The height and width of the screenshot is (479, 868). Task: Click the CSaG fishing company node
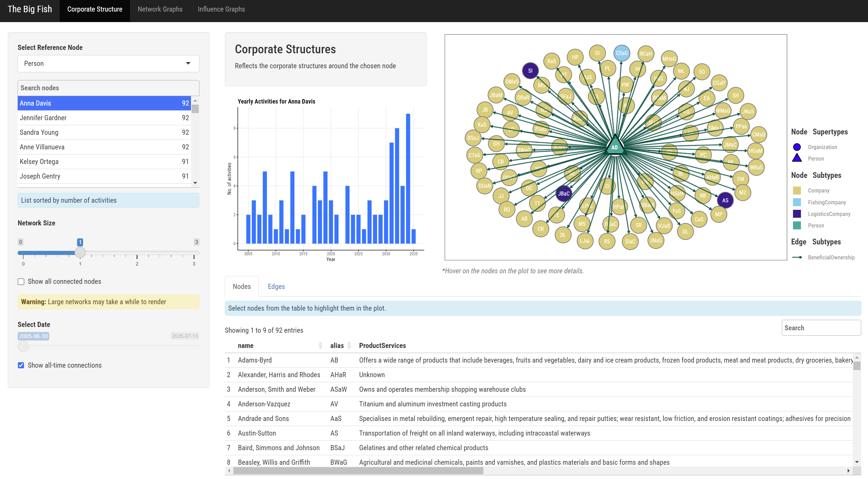(621, 53)
